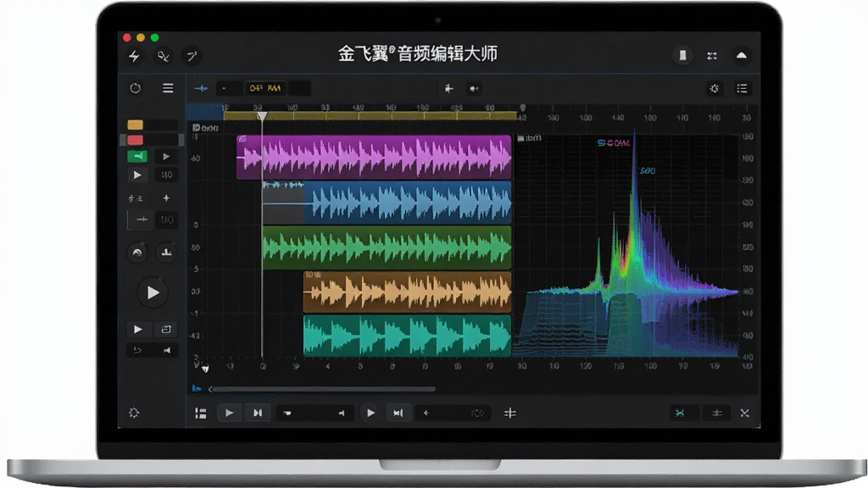The width and height of the screenshot is (868, 488).
Task: Click the left round dial knob
Action: (x=137, y=252)
